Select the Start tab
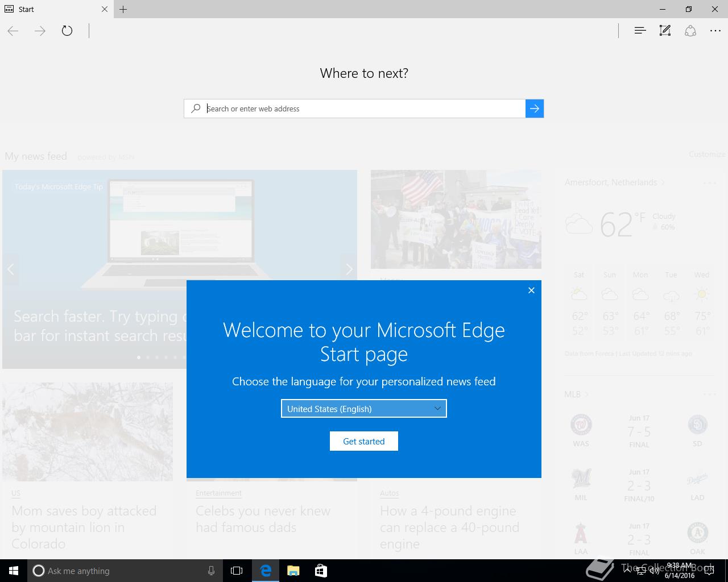This screenshot has height=582, width=728. (x=57, y=9)
